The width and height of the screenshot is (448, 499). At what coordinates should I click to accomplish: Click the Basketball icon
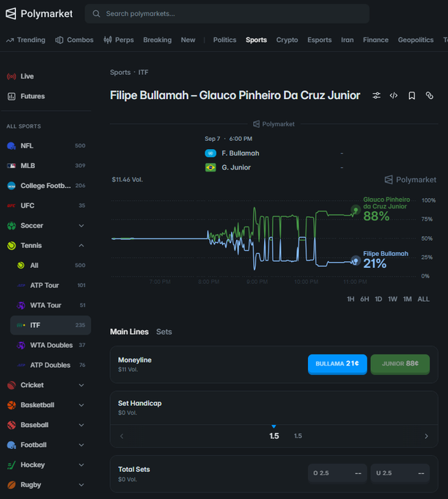pos(12,405)
